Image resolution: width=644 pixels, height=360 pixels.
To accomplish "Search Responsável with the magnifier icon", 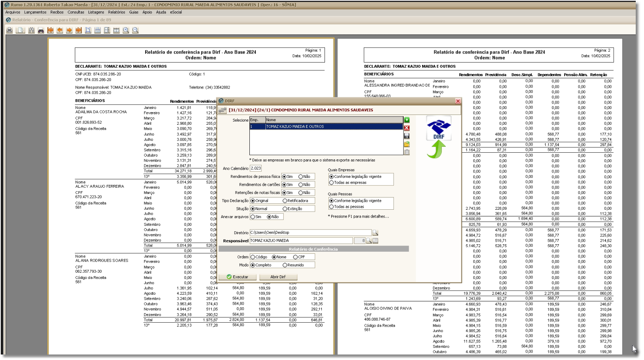I will click(x=369, y=241).
